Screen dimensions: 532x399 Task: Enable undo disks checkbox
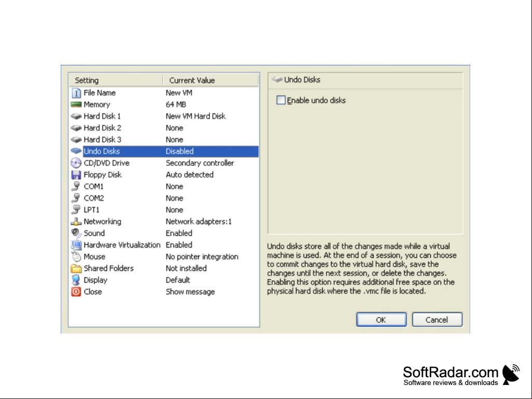coord(281,100)
